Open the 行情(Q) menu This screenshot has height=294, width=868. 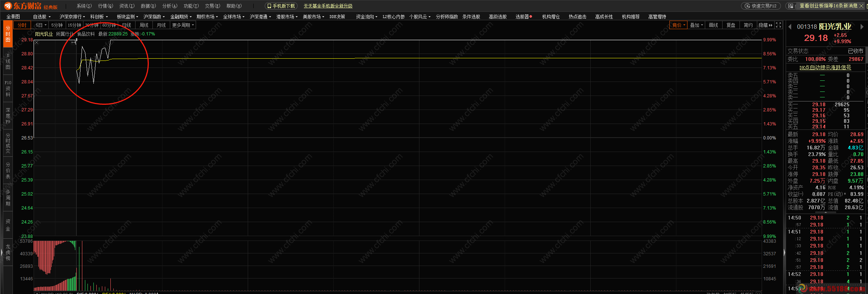[106, 6]
